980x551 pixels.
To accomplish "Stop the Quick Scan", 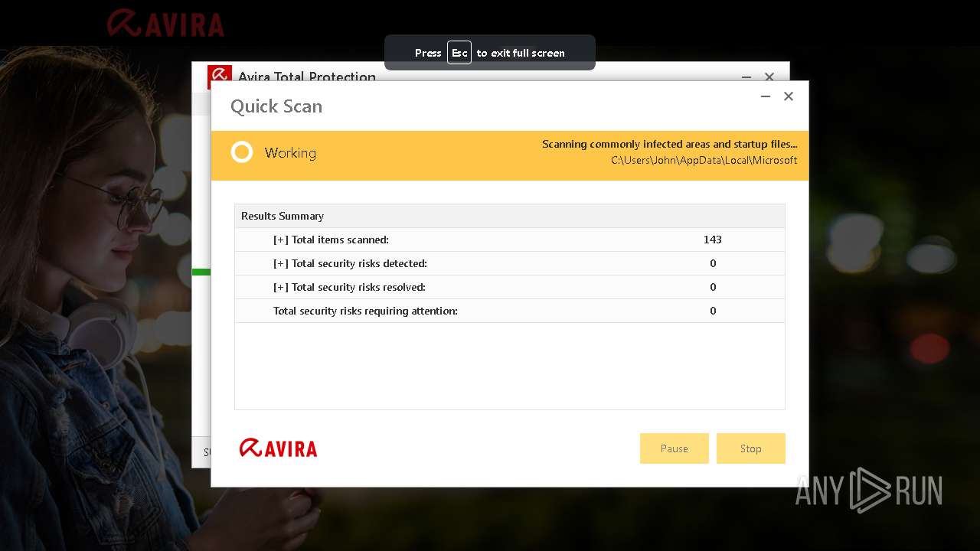I will pyautogui.click(x=750, y=448).
